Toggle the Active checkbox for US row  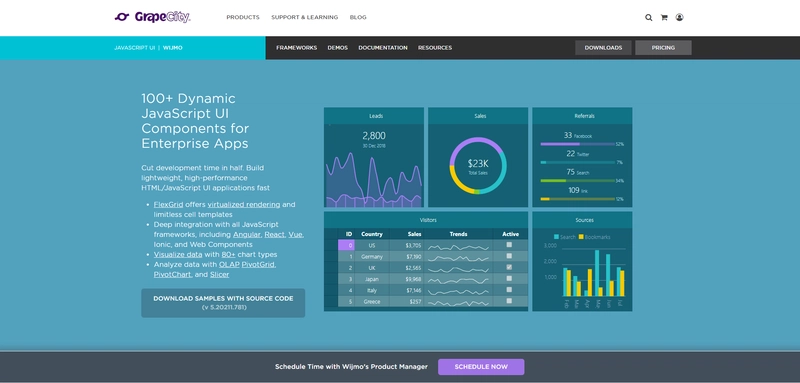point(509,245)
